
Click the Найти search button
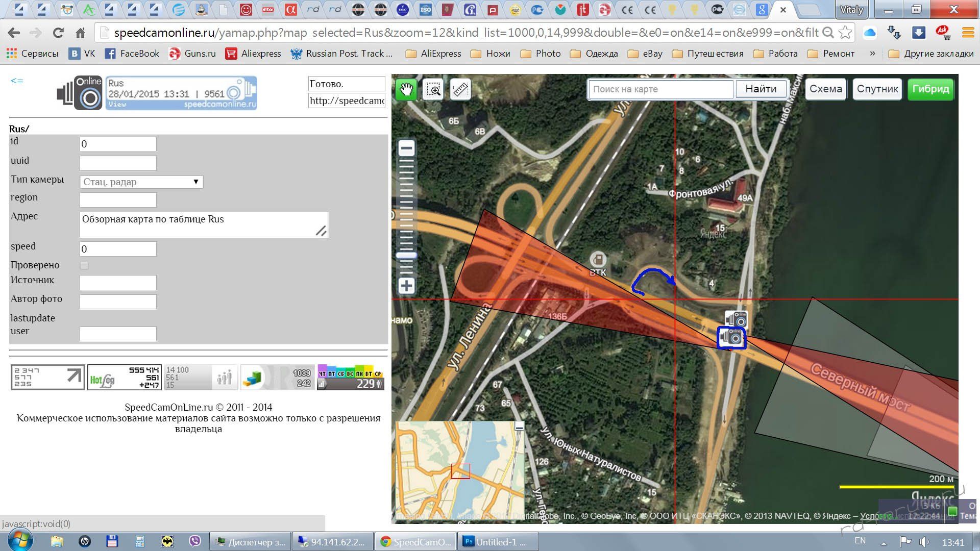click(761, 89)
